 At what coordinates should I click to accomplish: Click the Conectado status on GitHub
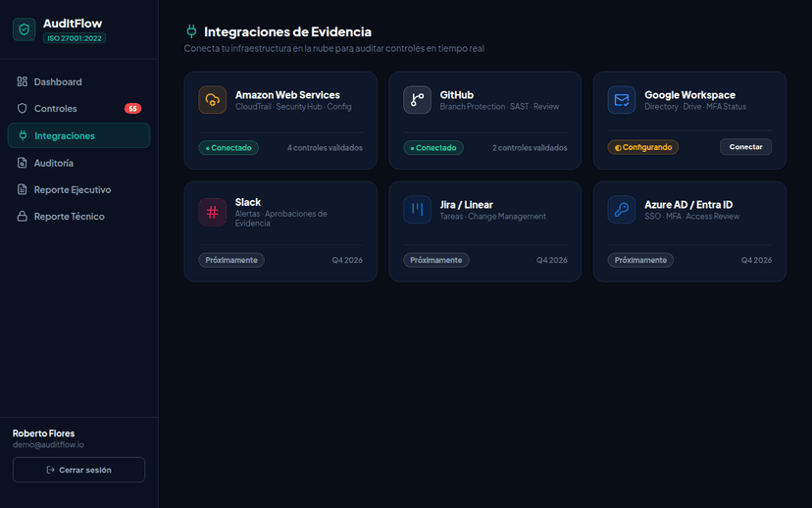coord(433,147)
